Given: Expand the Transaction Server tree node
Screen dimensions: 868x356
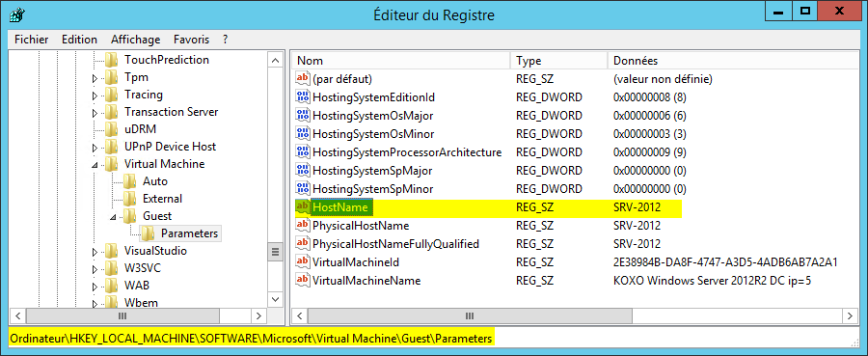Looking at the screenshot, I should tap(95, 112).
